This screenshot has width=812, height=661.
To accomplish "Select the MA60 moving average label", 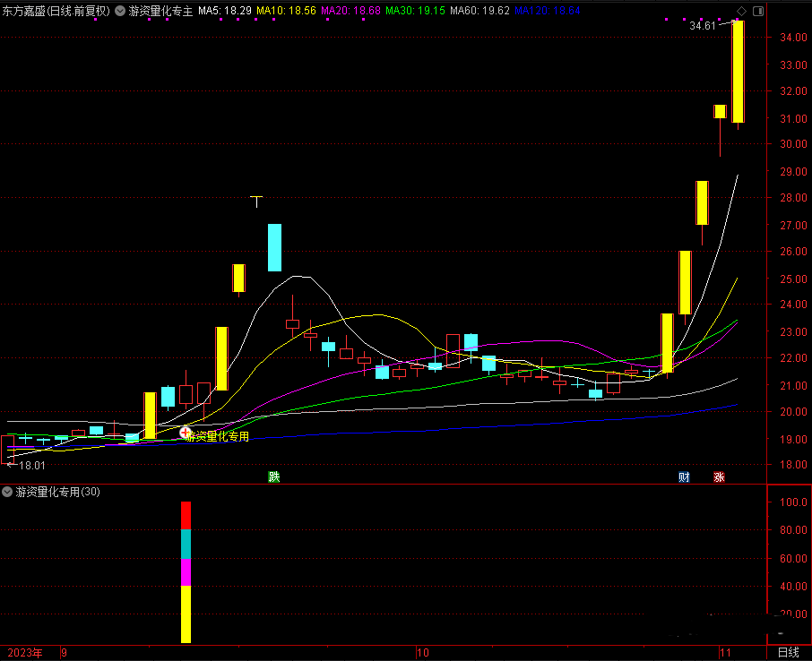I will pyautogui.click(x=479, y=11).
